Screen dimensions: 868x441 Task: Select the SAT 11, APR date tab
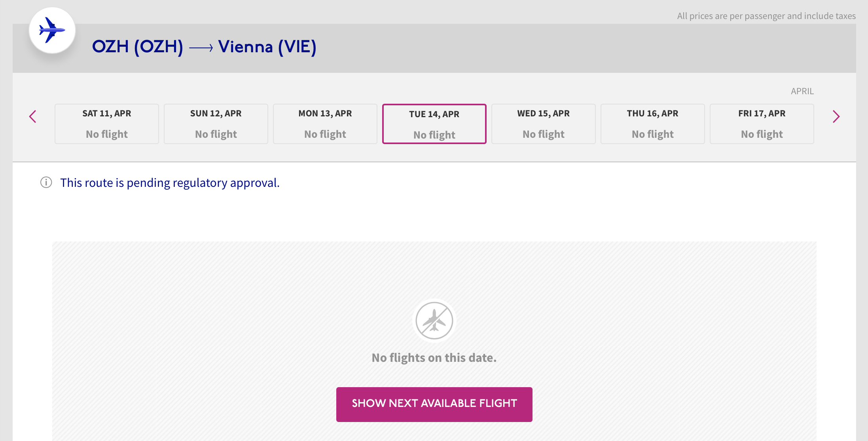tap(107, 124)
